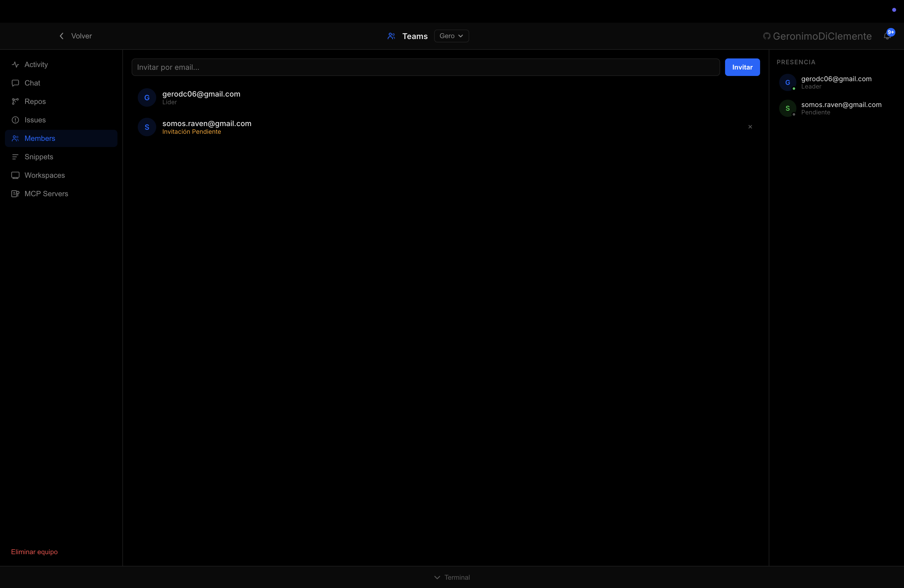
Task: Click the Teams people icon in header
Action: click(391, 36)
